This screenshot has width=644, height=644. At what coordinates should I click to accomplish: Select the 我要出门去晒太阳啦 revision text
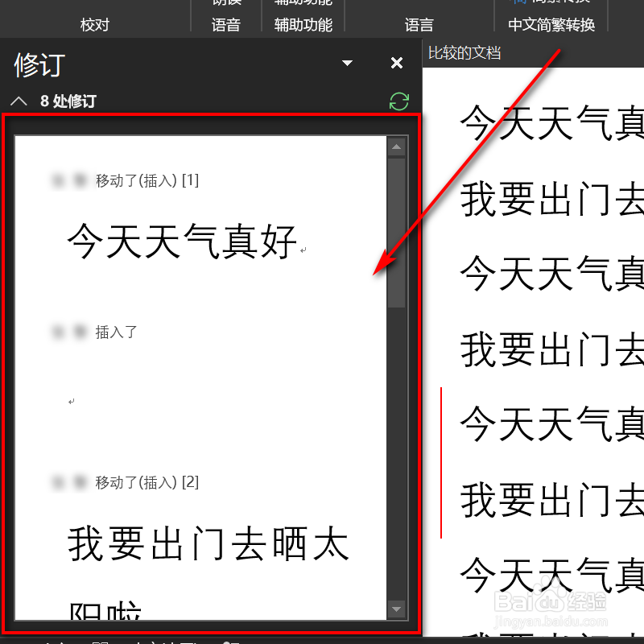tap(208, 543)
